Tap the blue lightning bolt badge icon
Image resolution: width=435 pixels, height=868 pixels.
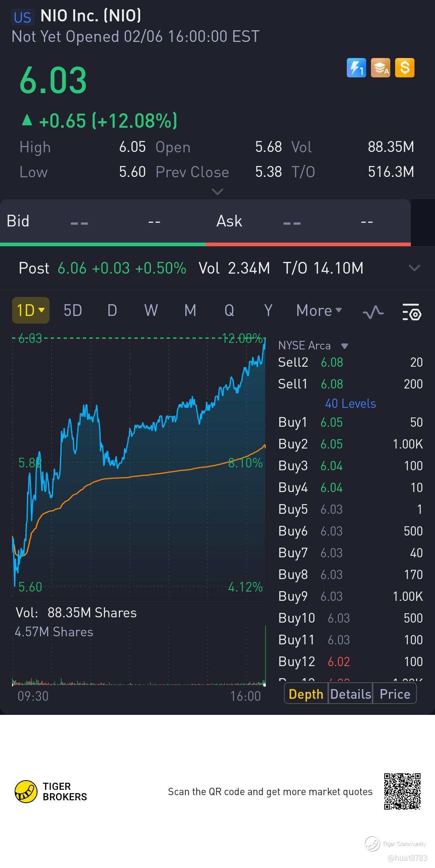tap(356, 68)
